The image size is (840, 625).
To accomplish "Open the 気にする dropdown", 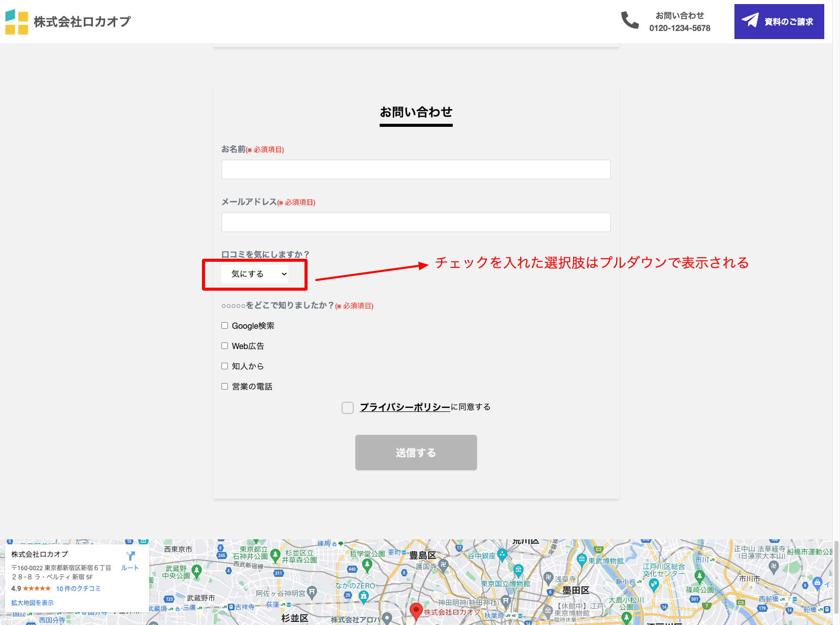I will point(255,274).
